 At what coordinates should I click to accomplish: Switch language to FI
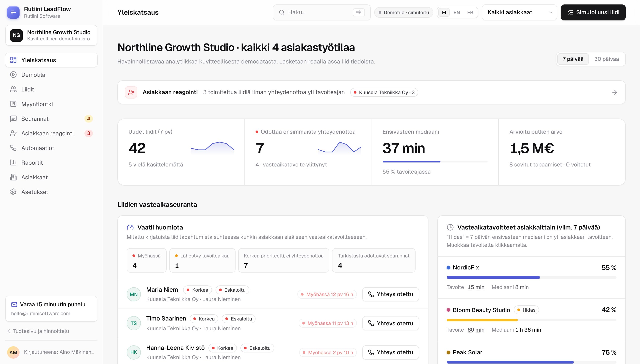(444, 12)
